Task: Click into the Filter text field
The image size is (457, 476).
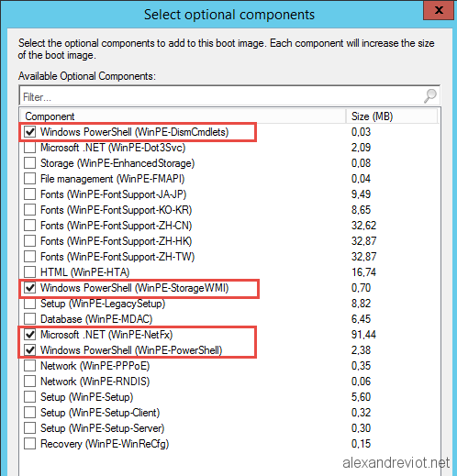Action: pos(229,96)
